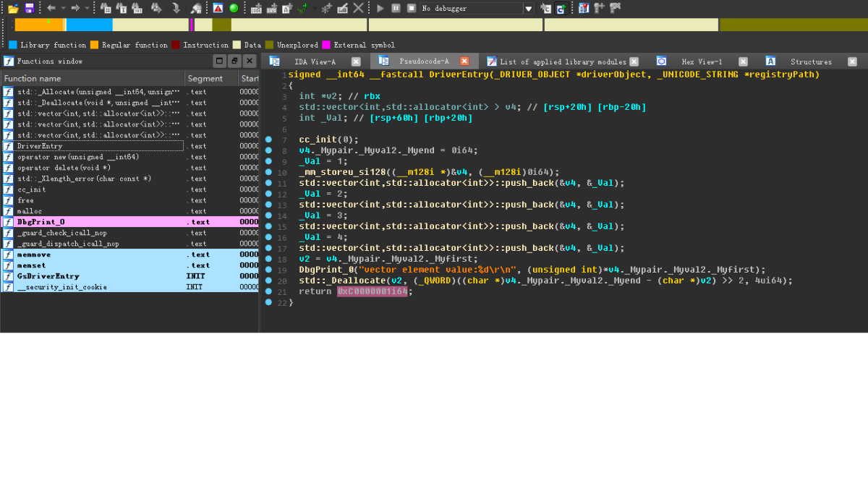Click the open file folder icon
This screenshot has height=488, width=868.
point(13,8)
